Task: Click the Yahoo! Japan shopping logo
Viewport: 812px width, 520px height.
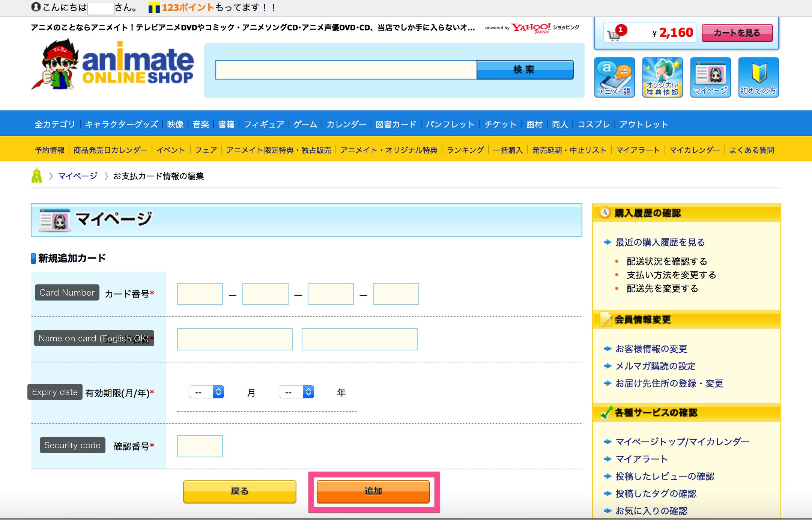Action: [531, 28]
